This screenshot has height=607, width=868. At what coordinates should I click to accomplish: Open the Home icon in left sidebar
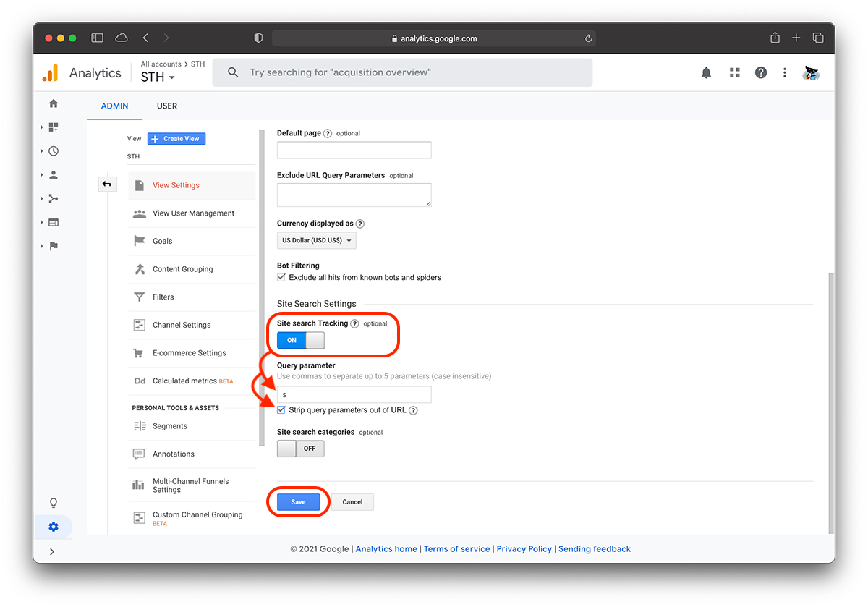click(x=54, y=103)
